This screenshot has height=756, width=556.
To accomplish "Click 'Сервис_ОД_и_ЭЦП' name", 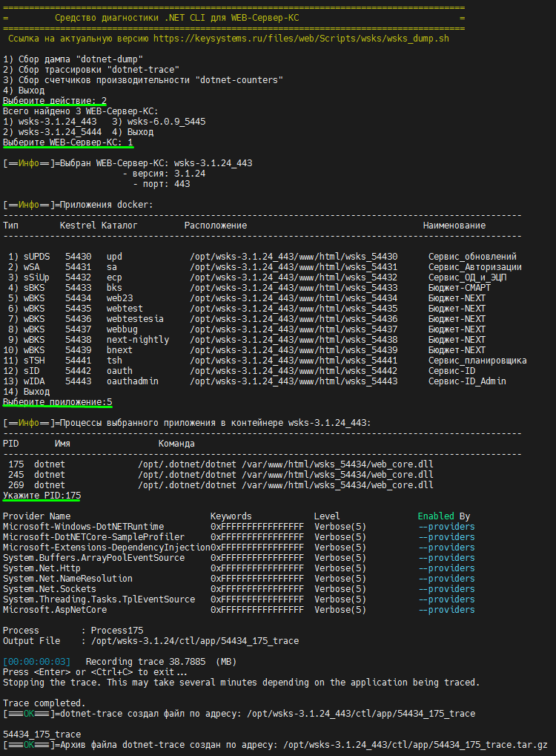I will tap(467, 277).
